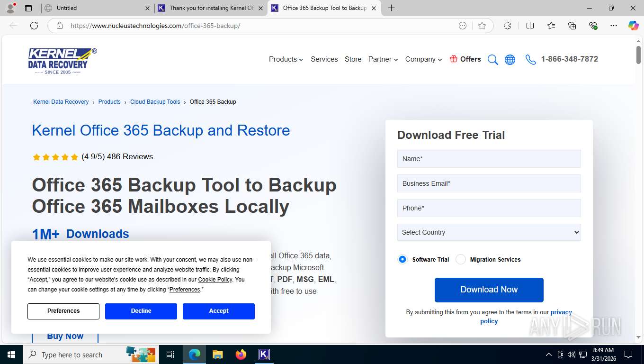Click the Kernel Data Recovery logo
Image resolution: width=644 pixels, height=364 pixels.
[x=62, y=61]
